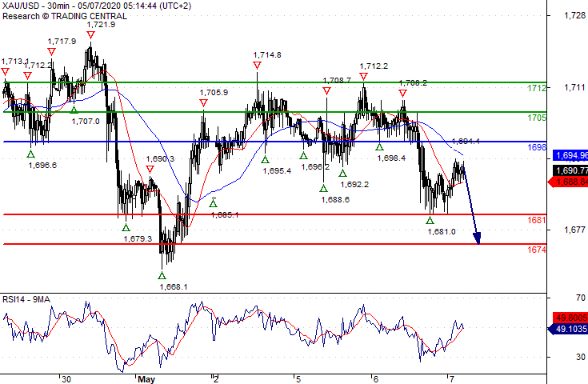588x384 pixels.
Task: Click the red triangle marker above 1,721.9
Action: pos(90,35)
